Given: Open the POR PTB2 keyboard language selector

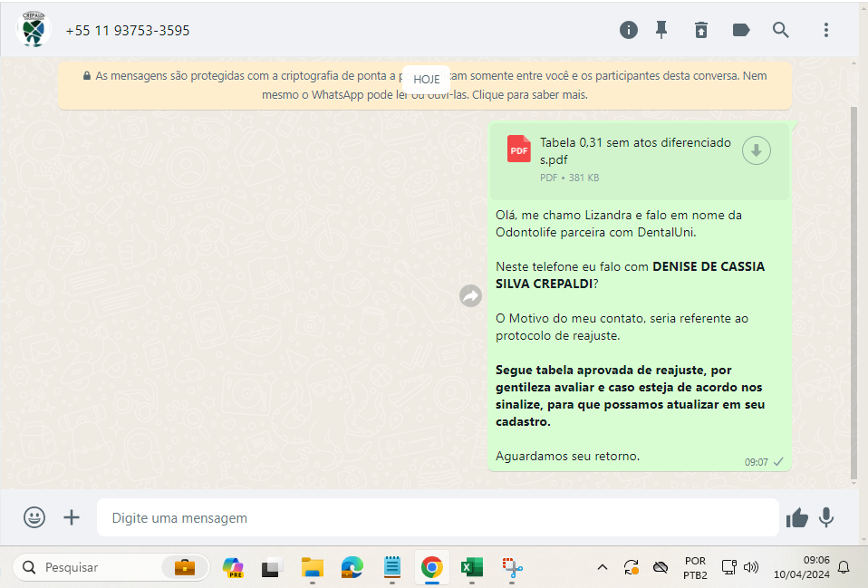Looking at the screenshot, I should (695, 567).
